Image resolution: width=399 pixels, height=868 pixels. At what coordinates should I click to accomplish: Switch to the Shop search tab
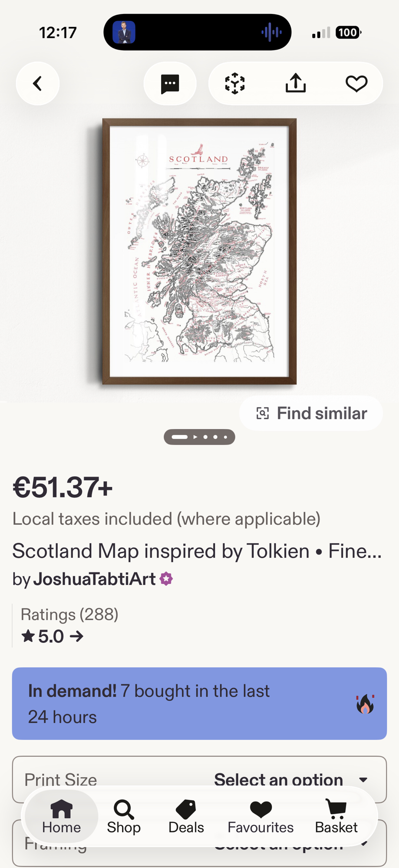(124, 817)
